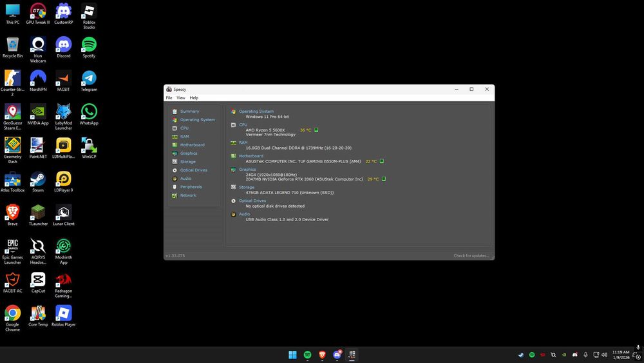This screenshot has width=644, height=363.
Task: Select Operating System in Speccy sidebar
Action: [x=197, y=120]
